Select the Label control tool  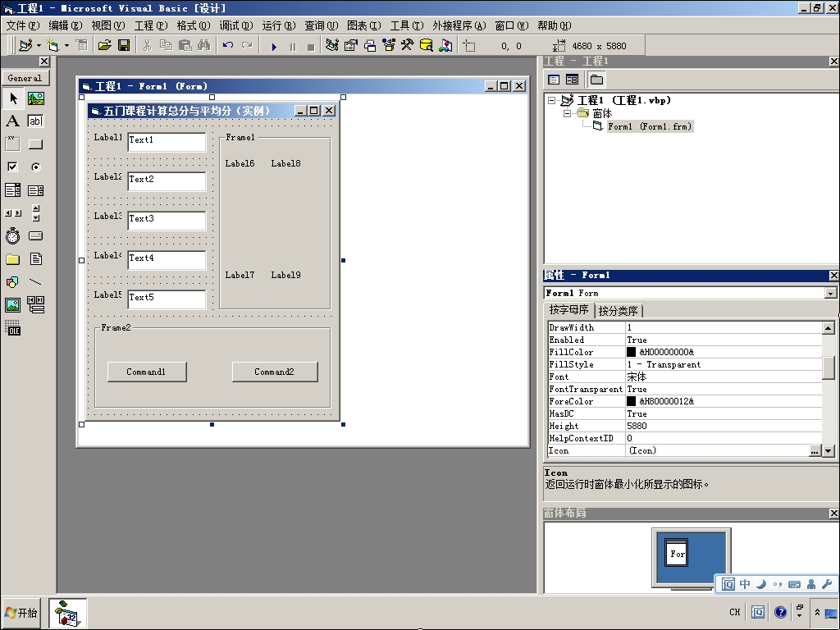[x=13, y=121]
